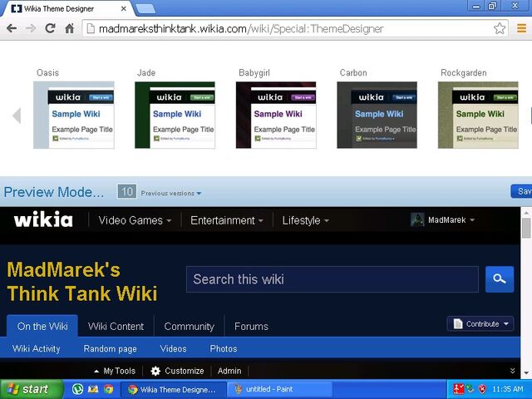Select the Jade theme thumbnail
The height and width of the screenshot is (399, 532).
point(175,115)
